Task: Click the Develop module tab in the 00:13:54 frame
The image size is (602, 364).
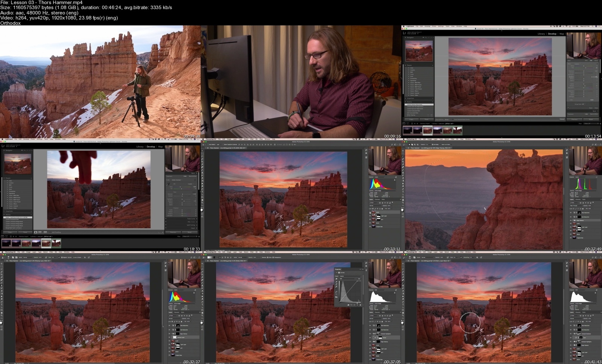Action: click(x=552, y=34)
